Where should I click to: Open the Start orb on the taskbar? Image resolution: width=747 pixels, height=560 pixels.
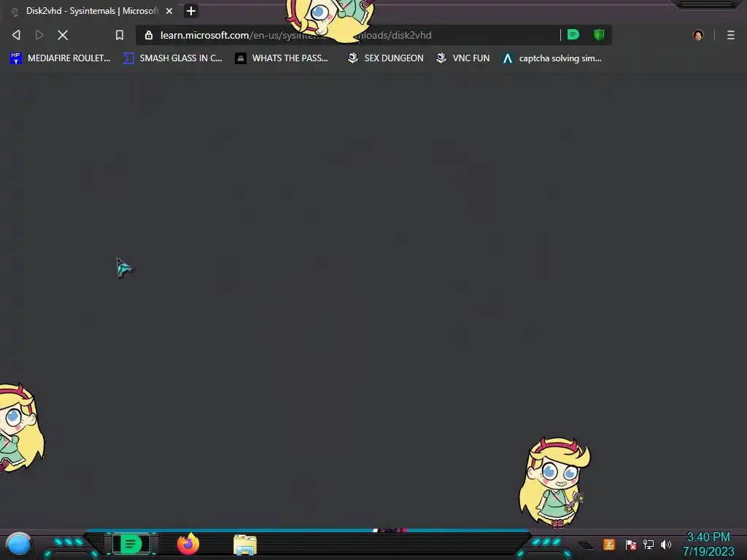19,544
